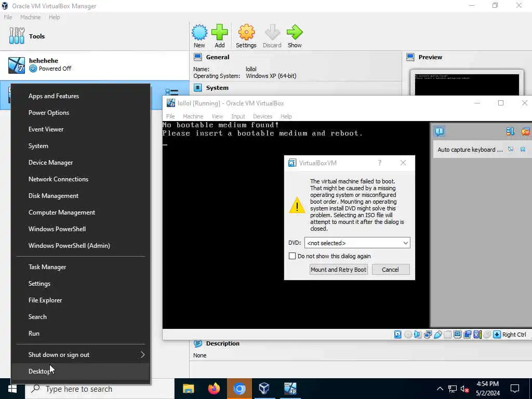
Task: Choose 'Event Viewer' from the context menu
Action: [x=81, y=129]
